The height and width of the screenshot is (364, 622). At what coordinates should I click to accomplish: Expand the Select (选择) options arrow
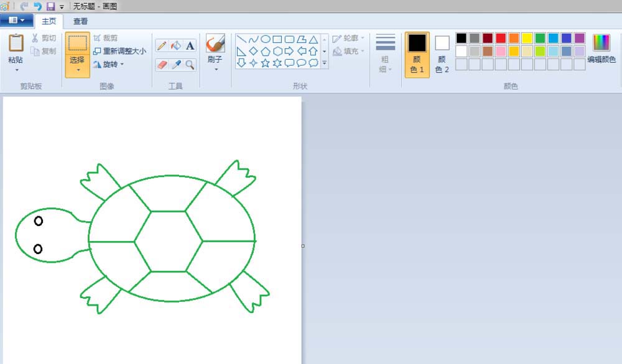coord(78,70)
